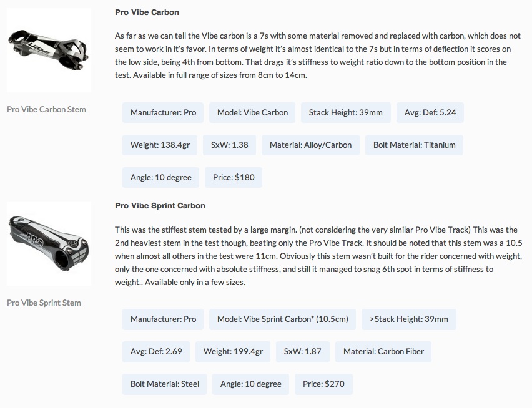The height and width of the screenshot is (408, 532).
Task: Click the Pro Vibe Carbon stem image
Action: (49, 50)
